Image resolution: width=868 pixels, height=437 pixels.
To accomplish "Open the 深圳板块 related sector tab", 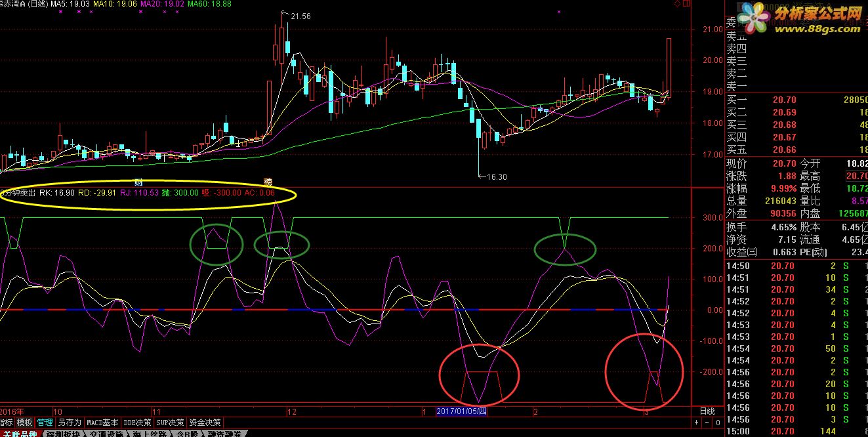I will pyautogui.click(x=64, y=433).
